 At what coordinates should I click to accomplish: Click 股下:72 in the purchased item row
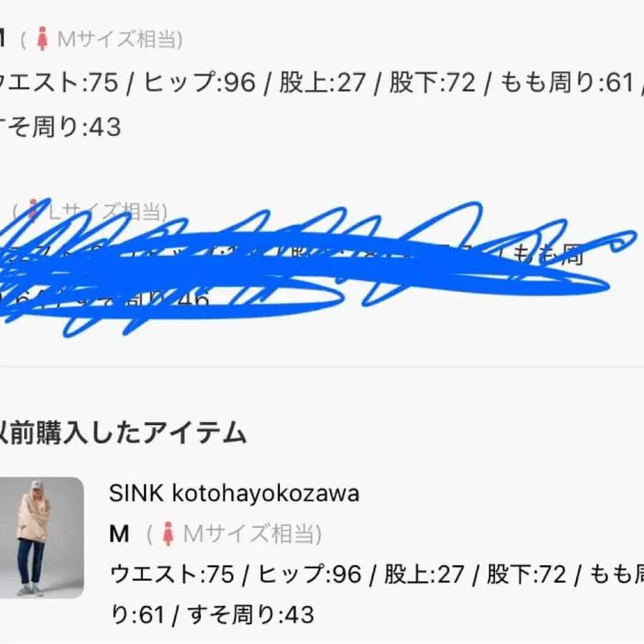(527, 574)
